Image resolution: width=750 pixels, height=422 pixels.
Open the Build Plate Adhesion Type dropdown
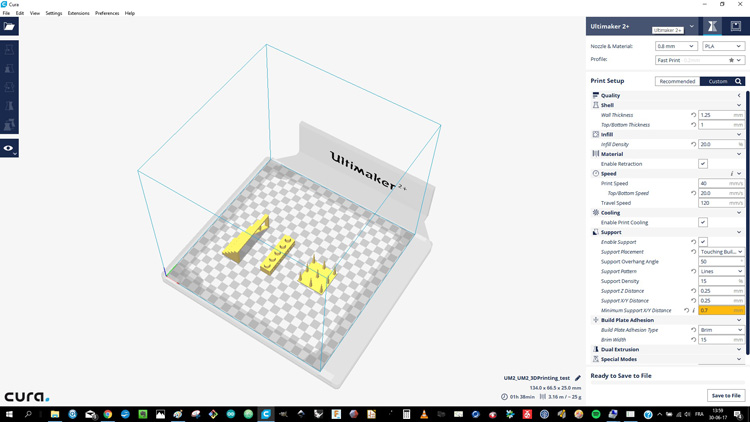click(721, 330)
